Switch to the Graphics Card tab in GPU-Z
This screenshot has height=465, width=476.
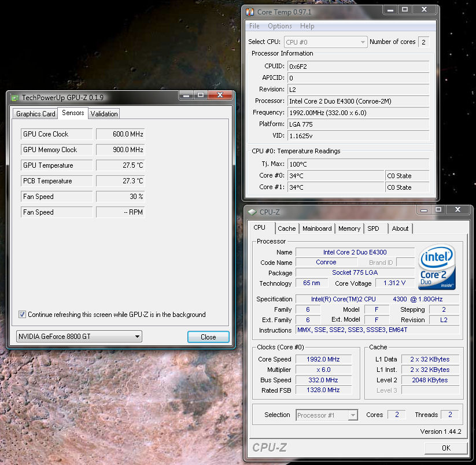[x=35, y=114]
